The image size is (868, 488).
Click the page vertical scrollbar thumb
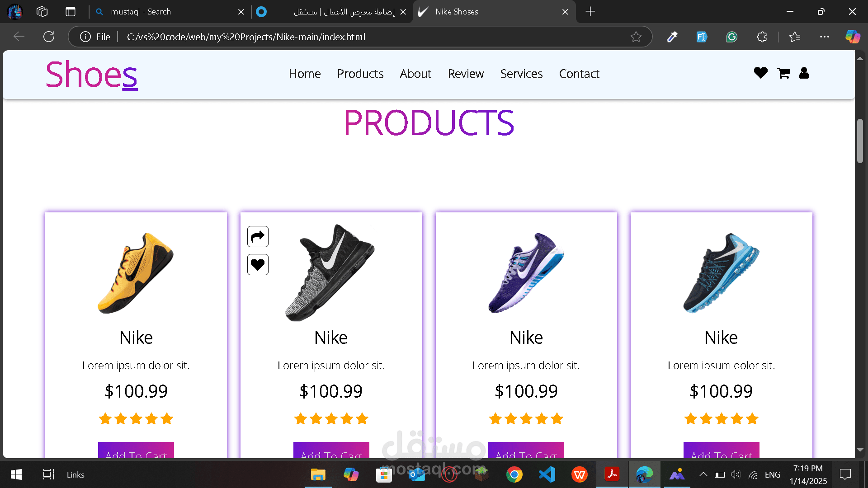[860, 141]
